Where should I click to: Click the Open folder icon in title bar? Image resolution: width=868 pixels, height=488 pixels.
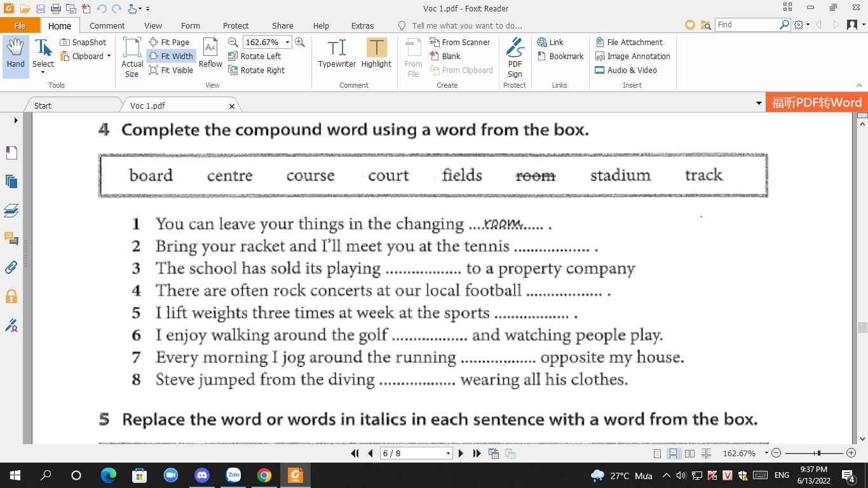point(25,9)
